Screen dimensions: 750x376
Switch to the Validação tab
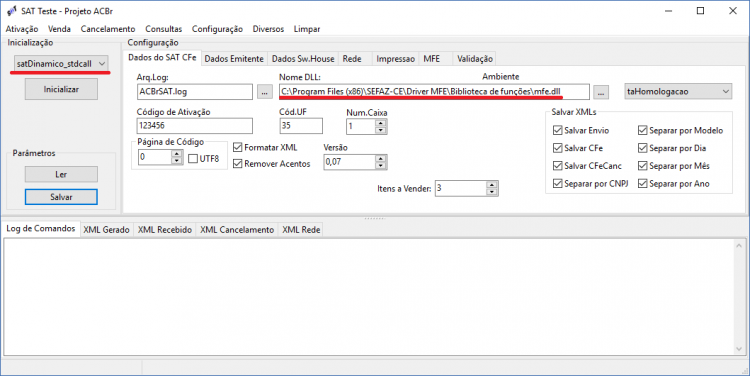point(474,59)
